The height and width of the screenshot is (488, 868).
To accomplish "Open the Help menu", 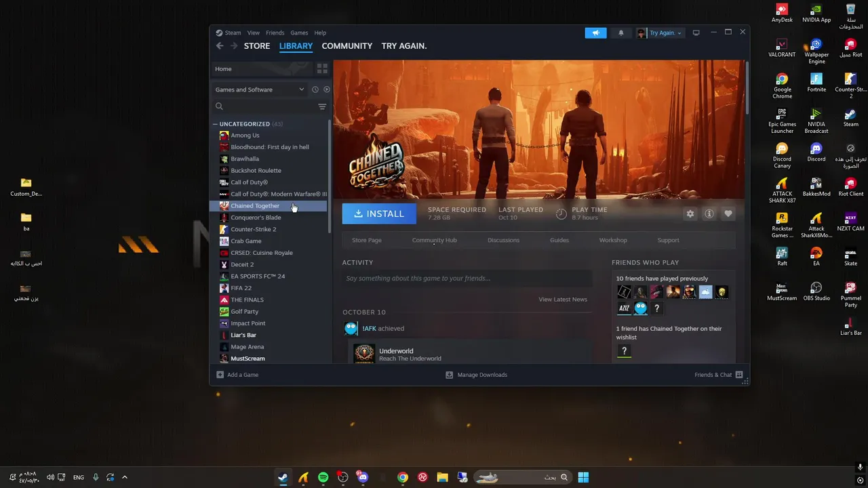I will (x=320, y=33).
